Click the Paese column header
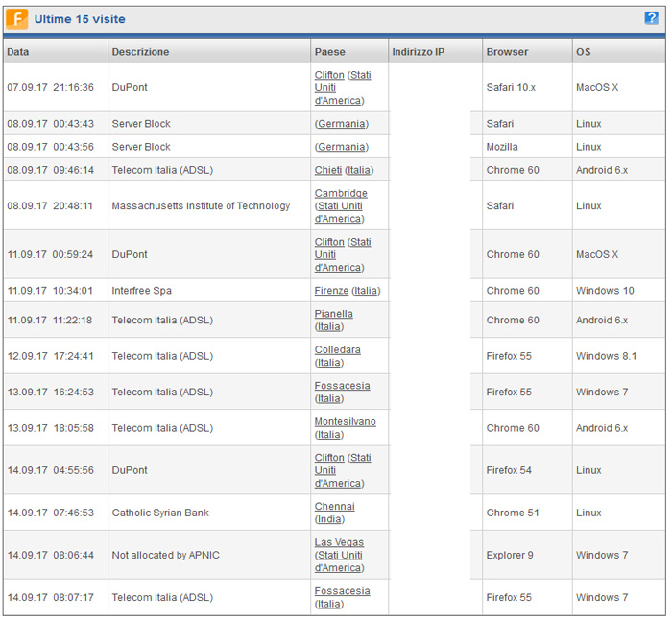Screen dimensions: 672x620 (349, 52)
